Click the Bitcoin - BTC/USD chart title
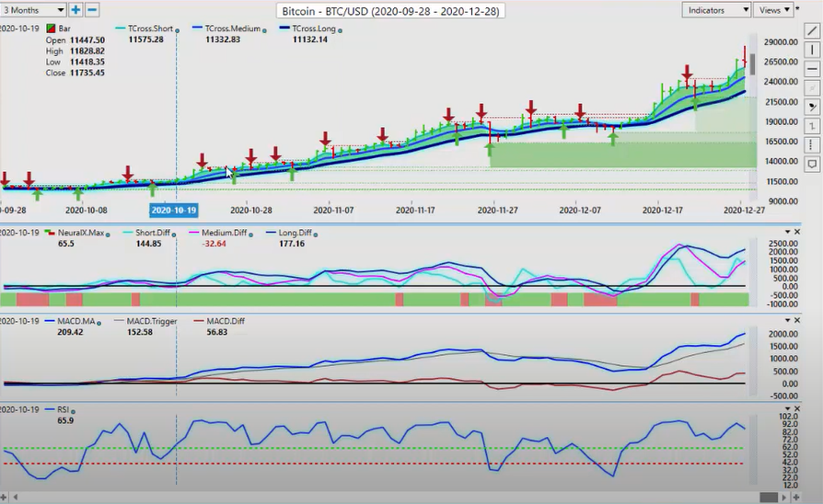The image size is (823, 504). (x=390, y=11)
